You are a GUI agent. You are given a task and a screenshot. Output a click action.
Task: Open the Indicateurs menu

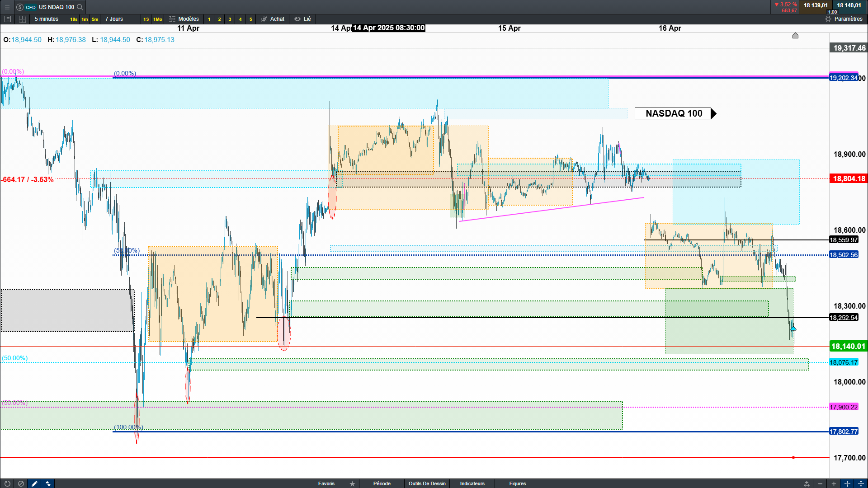[472, 483]
